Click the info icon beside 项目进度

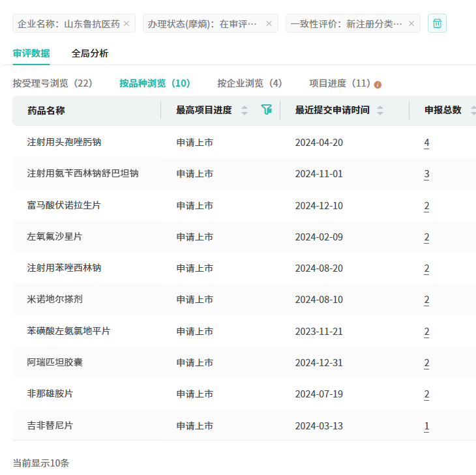point(378,84)
